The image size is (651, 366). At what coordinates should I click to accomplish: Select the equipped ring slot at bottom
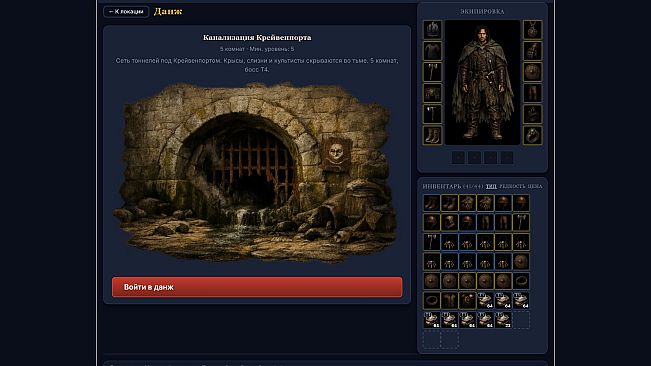tap(532, 135)
